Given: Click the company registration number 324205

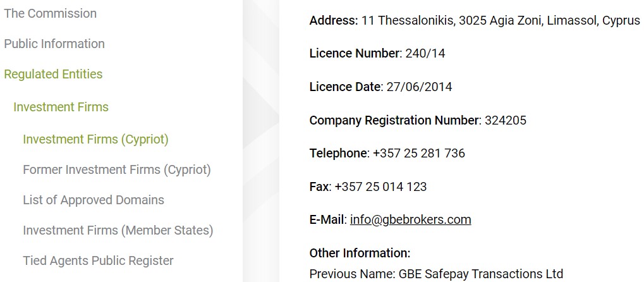Looking at the screenshot, I should [505, 120].
